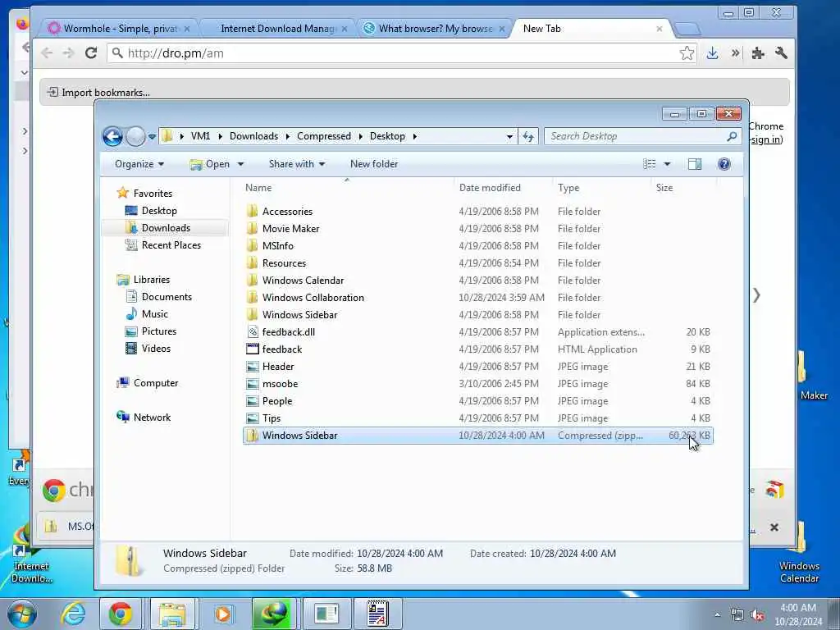This screenshot has width=840, height=630.
Task: Open the recent locations dropdown beside Forward
Action: 152,137
